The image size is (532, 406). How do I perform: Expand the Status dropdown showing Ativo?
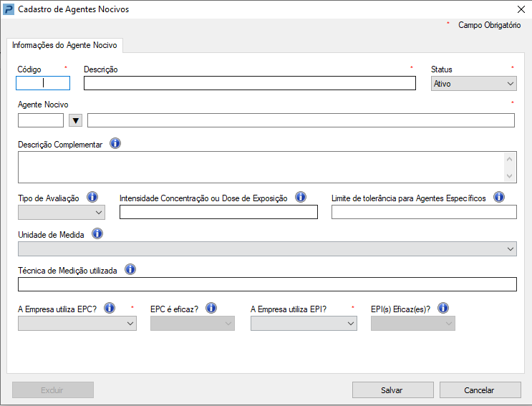tap(473, 84)
